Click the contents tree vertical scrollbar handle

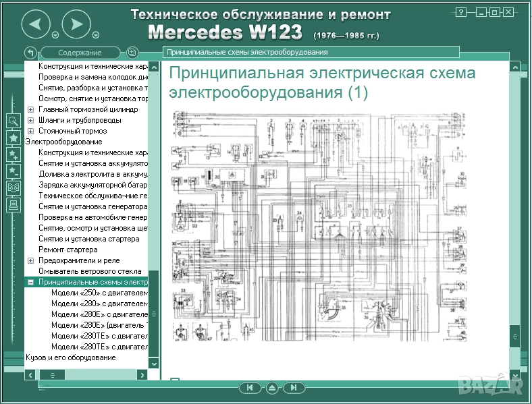click(x=154, y=314)
